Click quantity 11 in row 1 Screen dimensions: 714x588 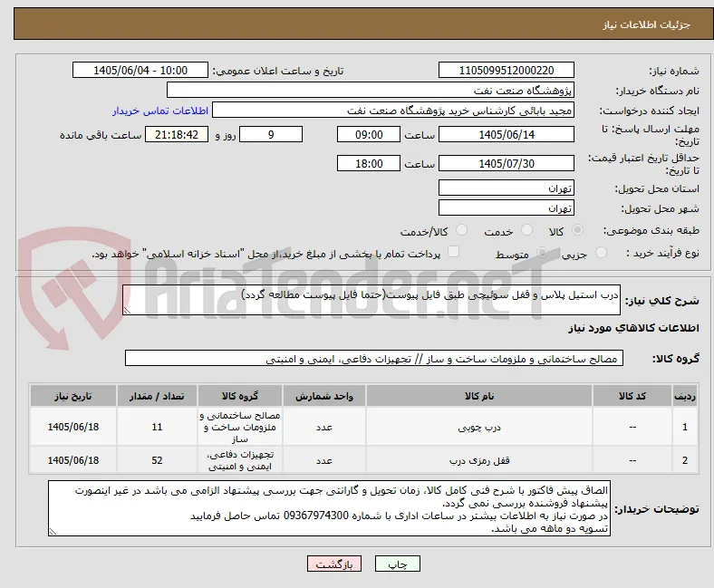click(x=157, y=427)
